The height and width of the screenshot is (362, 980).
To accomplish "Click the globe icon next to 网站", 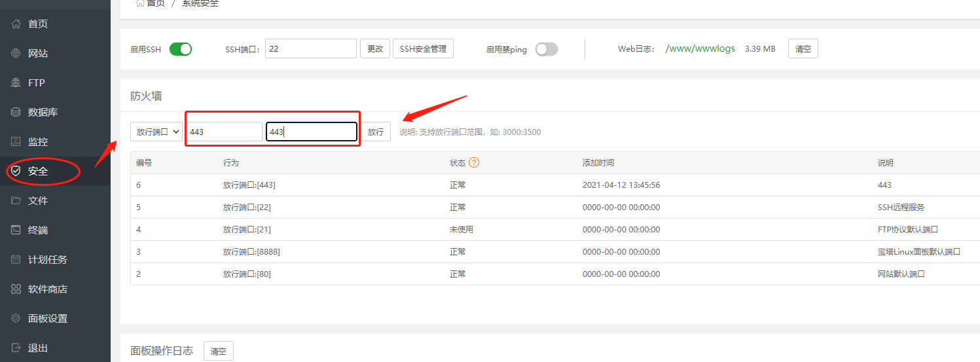I will pyautogui.click(x=16, y=53).
